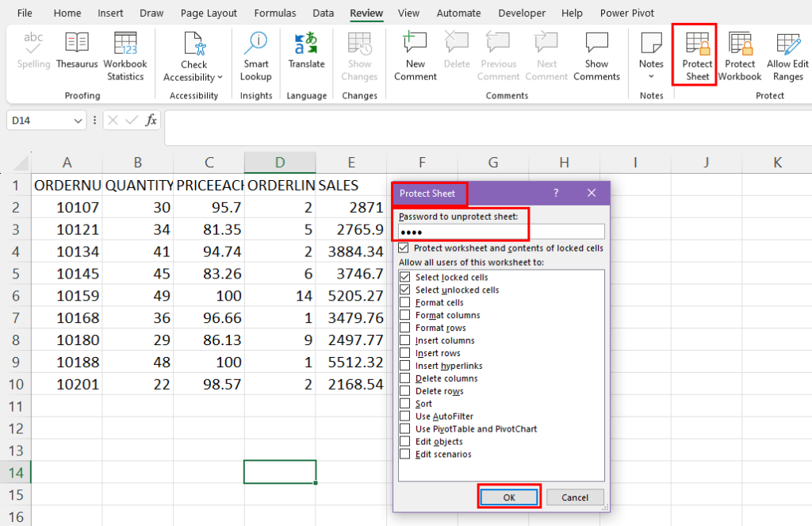812x526 pixels.
Task: Switch to the Home tab
Action: pos(67,13)
